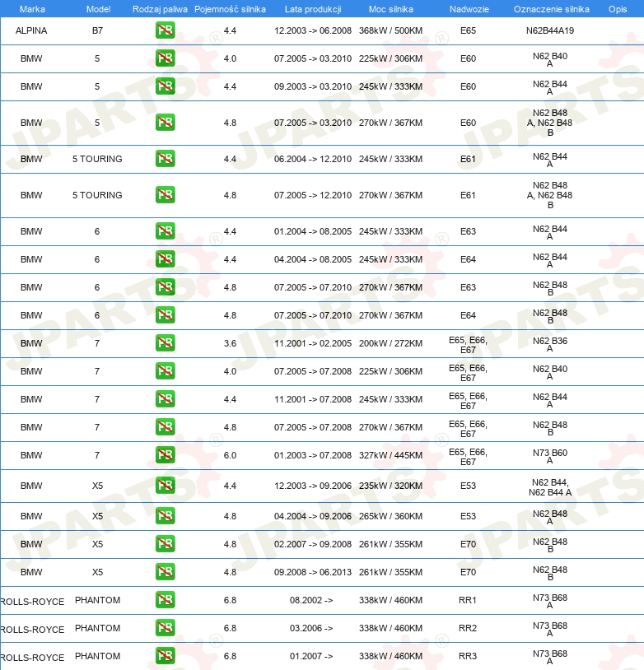Click the Lata produkcji column header
This screenshot has height=670, width=644.
[313, 9]
